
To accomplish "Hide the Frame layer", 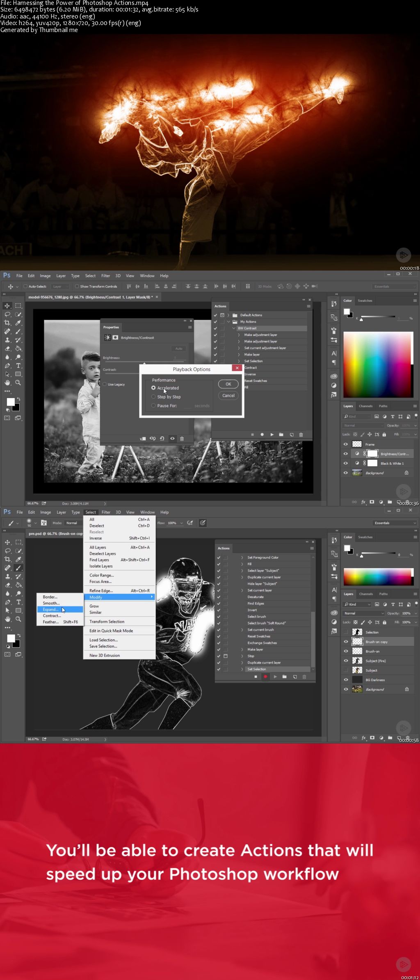I will point(345,444).
